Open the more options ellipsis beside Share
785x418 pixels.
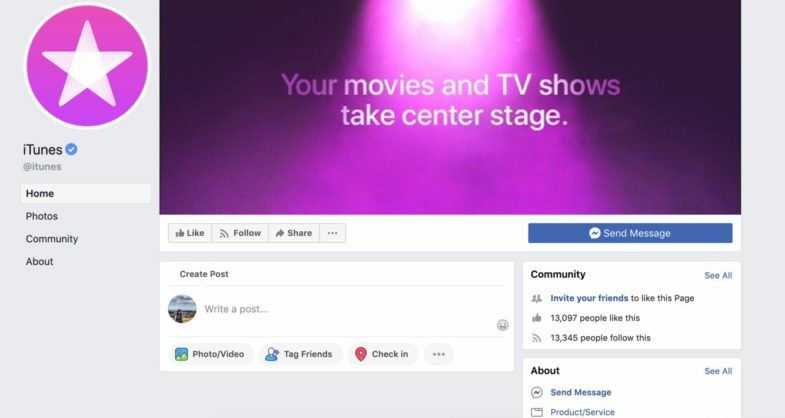click(x=332, y=233)
